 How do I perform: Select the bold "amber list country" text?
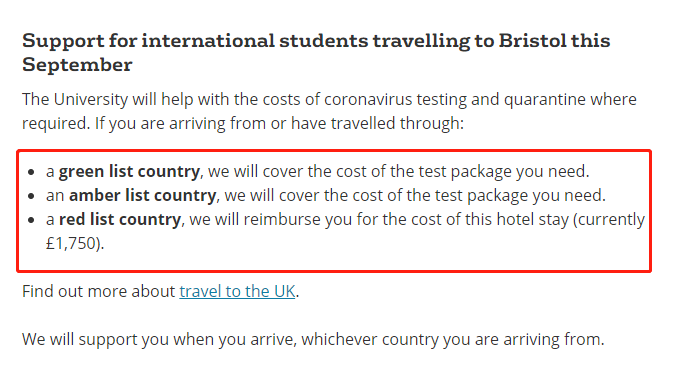coord(142,195)
